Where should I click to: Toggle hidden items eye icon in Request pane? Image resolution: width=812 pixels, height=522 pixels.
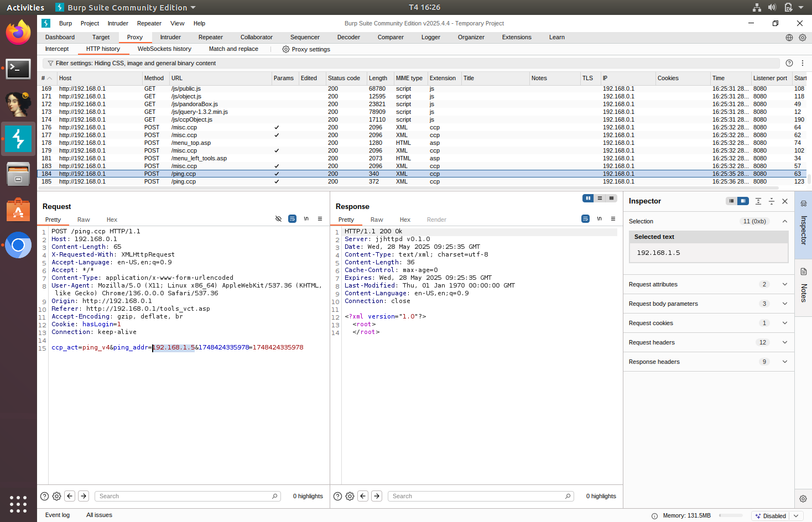(278, 219)
